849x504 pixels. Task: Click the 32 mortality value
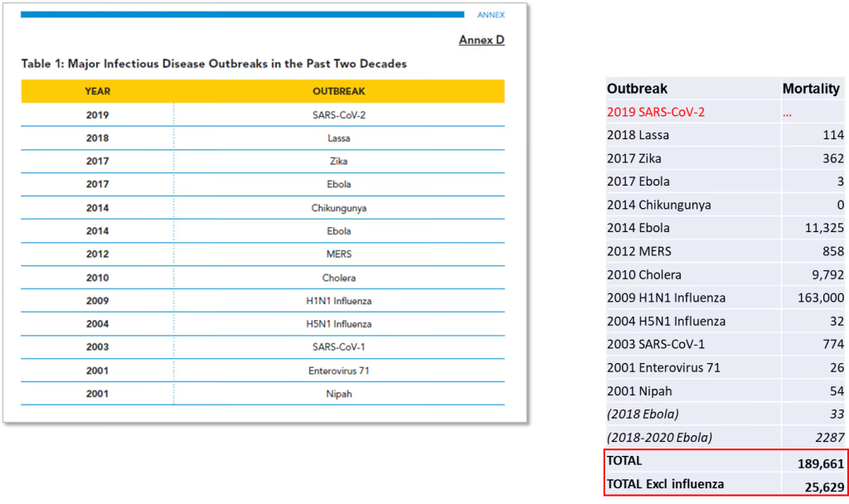(837, 322)
